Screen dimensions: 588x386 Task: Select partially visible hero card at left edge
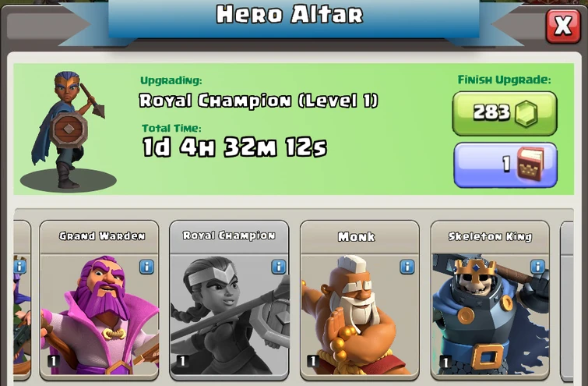tap(22, 300)
